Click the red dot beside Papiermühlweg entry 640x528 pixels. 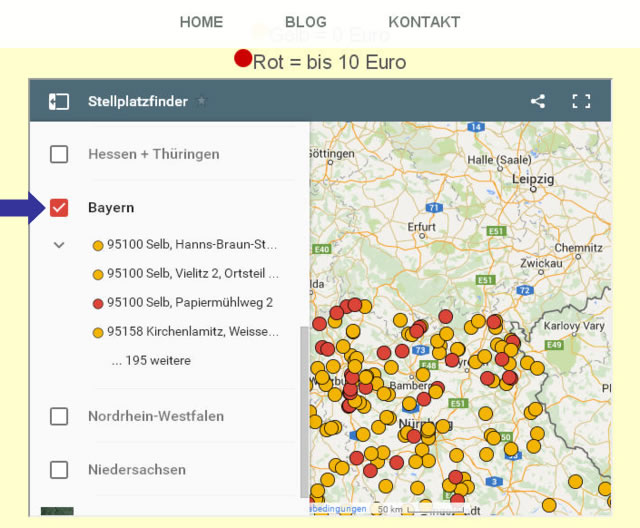tap(98, 304)
